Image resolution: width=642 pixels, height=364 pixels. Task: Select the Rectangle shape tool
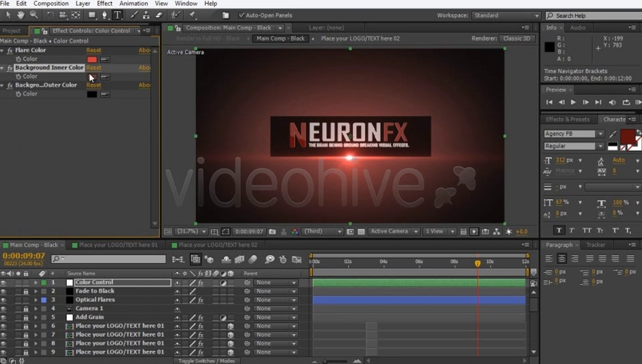(92, 15)
